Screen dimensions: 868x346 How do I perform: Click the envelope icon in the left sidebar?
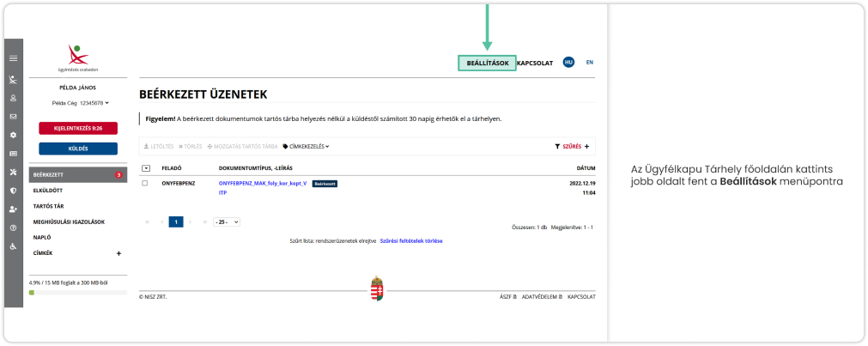pyautogui.click(x=13, y=116)
